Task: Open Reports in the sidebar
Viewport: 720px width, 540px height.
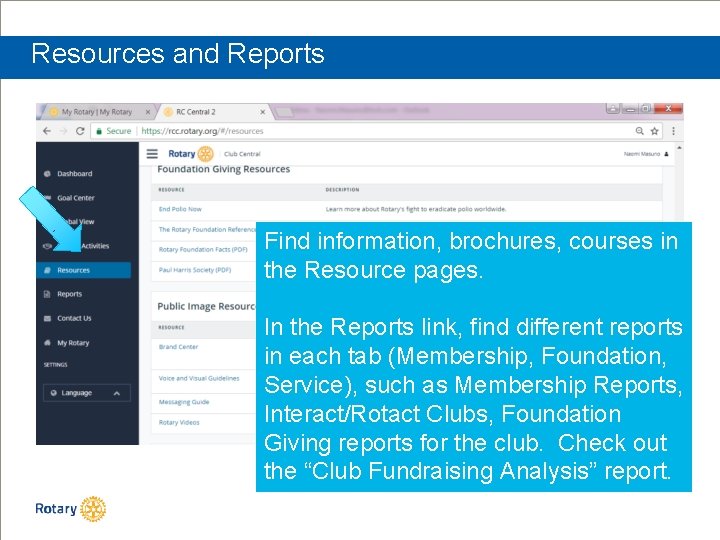Action: (69, 294)
